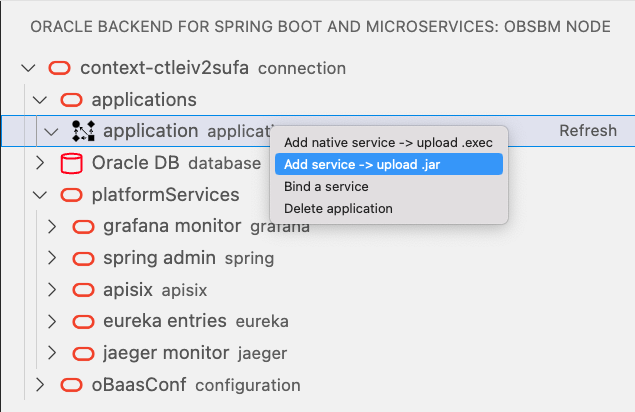Click the Refresh button on application row
The width and height of the screenshot is (635, 412).
[587, 131]
